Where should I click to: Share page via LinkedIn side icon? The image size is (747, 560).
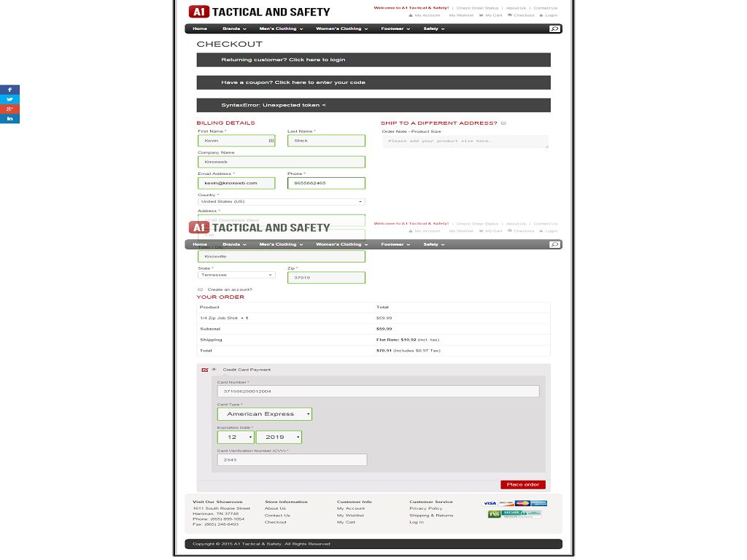point(9,119)
